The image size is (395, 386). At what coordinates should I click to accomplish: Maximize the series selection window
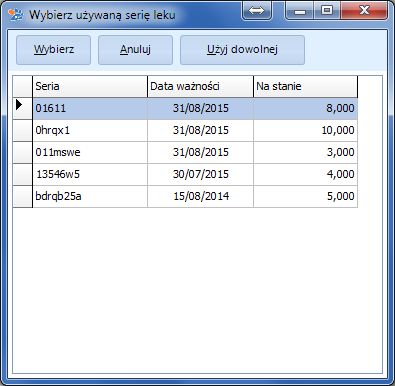pos(327,10)
